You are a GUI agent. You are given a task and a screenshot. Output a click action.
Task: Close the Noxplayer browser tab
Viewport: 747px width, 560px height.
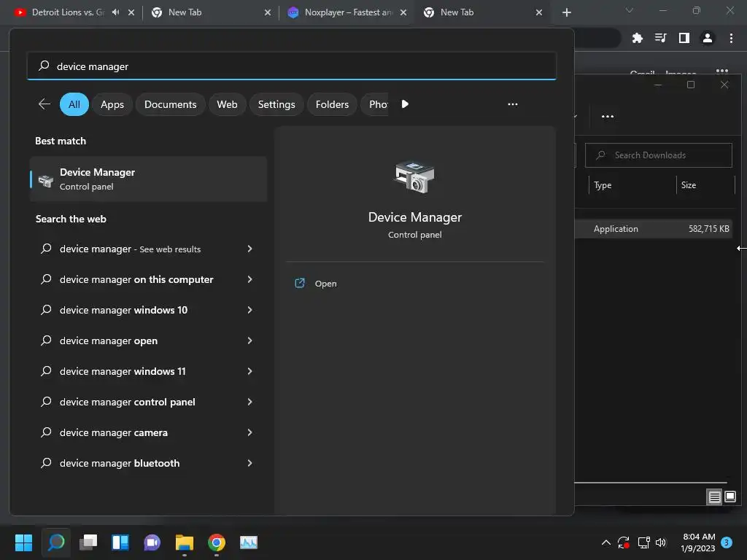403,12
